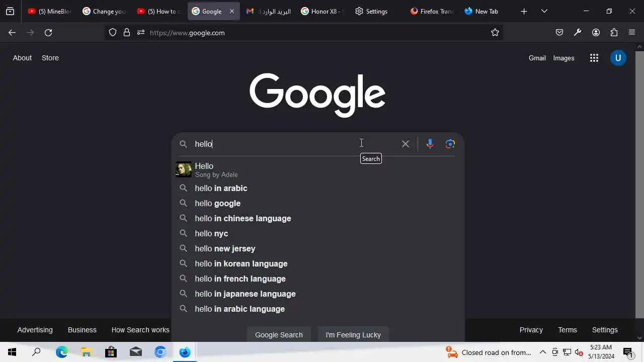List all tabs dropdown arrow

tap(544, 11)
